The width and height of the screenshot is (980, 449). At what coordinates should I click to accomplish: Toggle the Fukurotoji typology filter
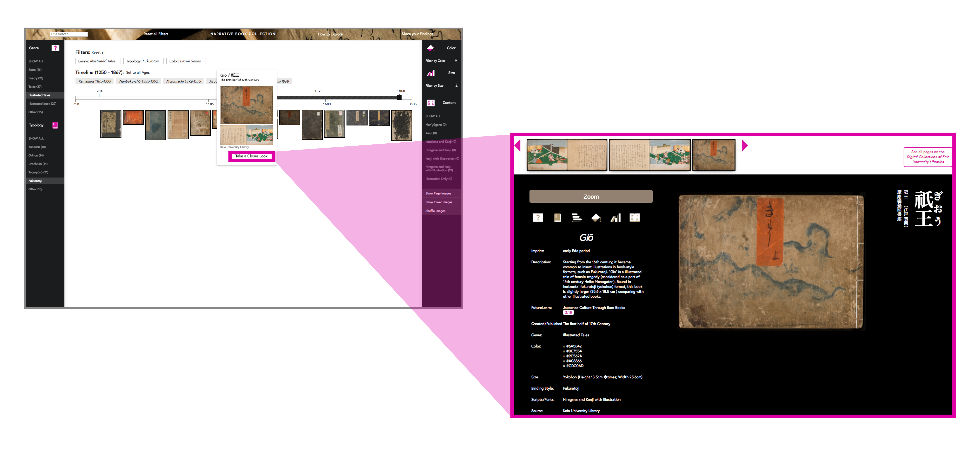point(45,181)
